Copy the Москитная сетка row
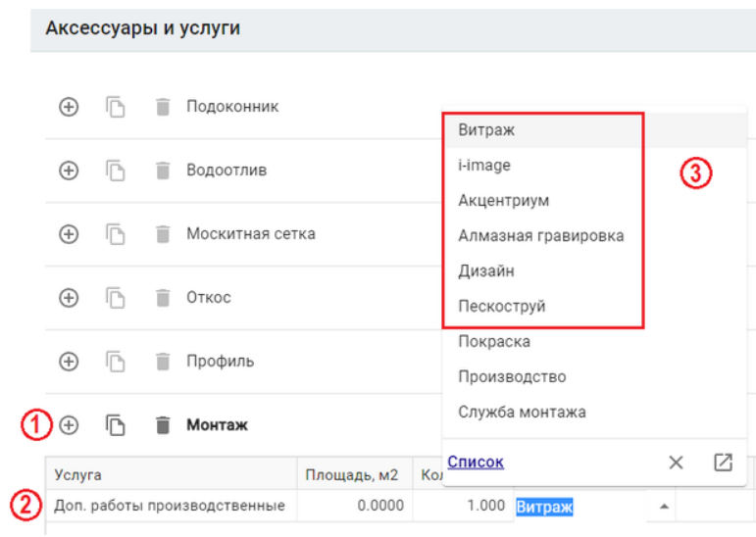The height and width of the screenshot is (537, 756). pos(116,234)
